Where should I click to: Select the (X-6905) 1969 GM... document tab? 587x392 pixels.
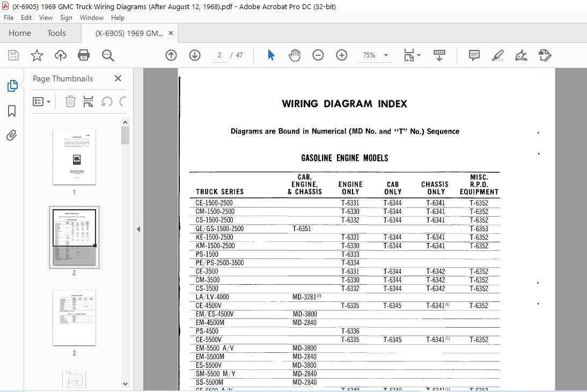click(129, 33)
